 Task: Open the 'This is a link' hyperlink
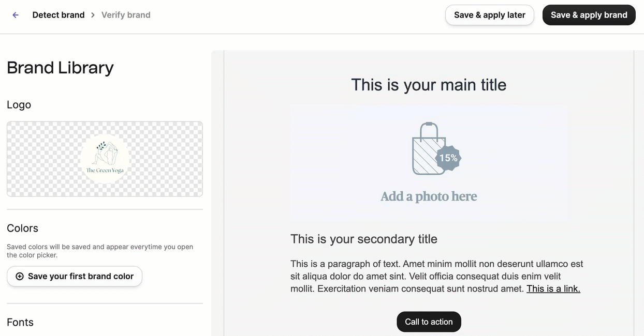553,289
